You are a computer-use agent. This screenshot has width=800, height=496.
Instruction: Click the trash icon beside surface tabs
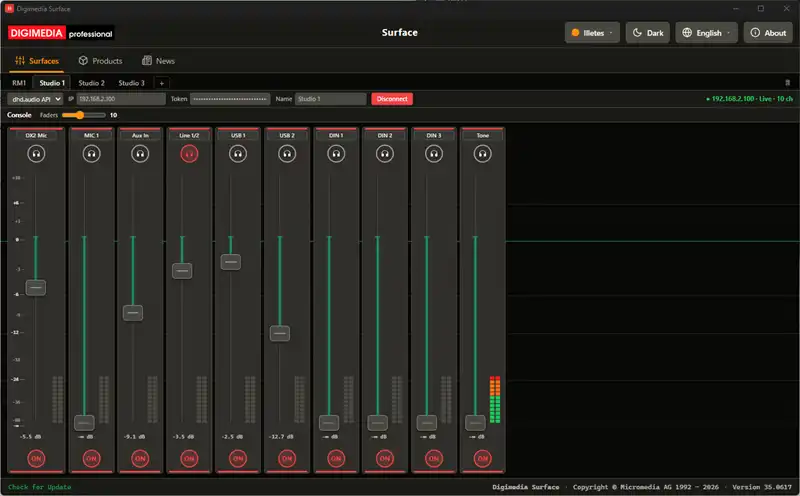click(x=787, y=83)
